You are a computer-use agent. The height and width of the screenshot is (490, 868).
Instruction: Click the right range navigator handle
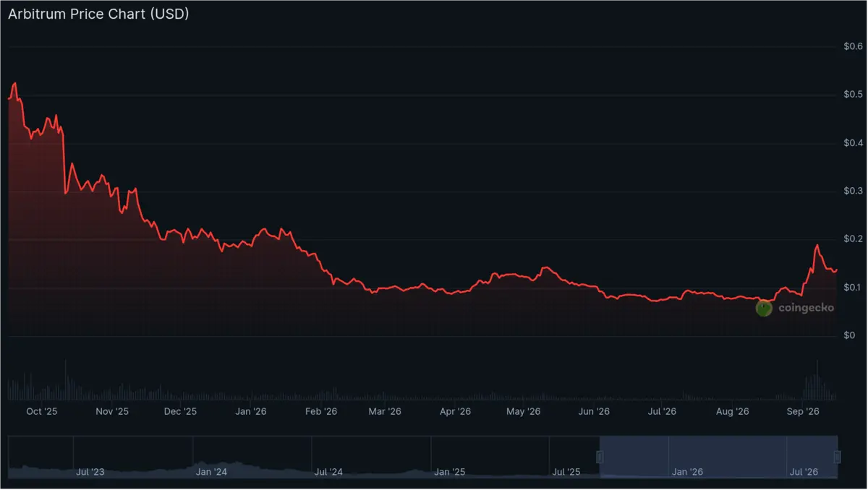click(837, 457)
